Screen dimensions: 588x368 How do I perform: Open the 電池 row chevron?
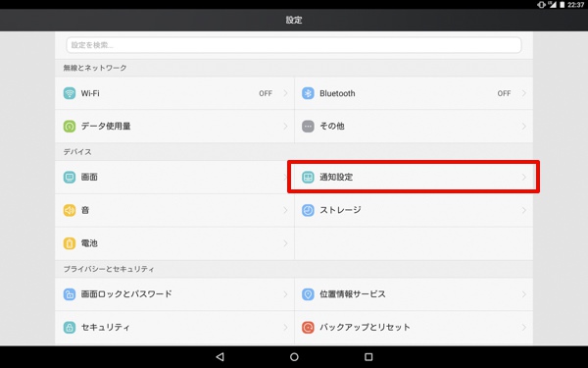tap(285, 243)
